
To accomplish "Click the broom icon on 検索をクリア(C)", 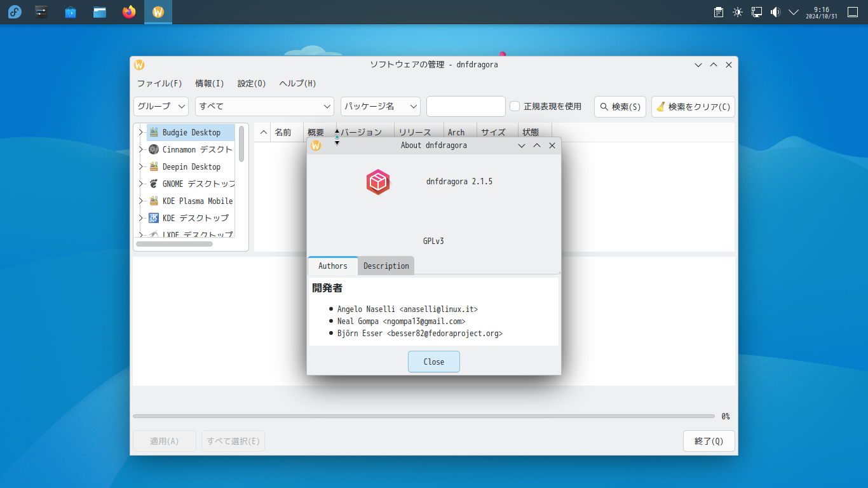I will 661,107.
